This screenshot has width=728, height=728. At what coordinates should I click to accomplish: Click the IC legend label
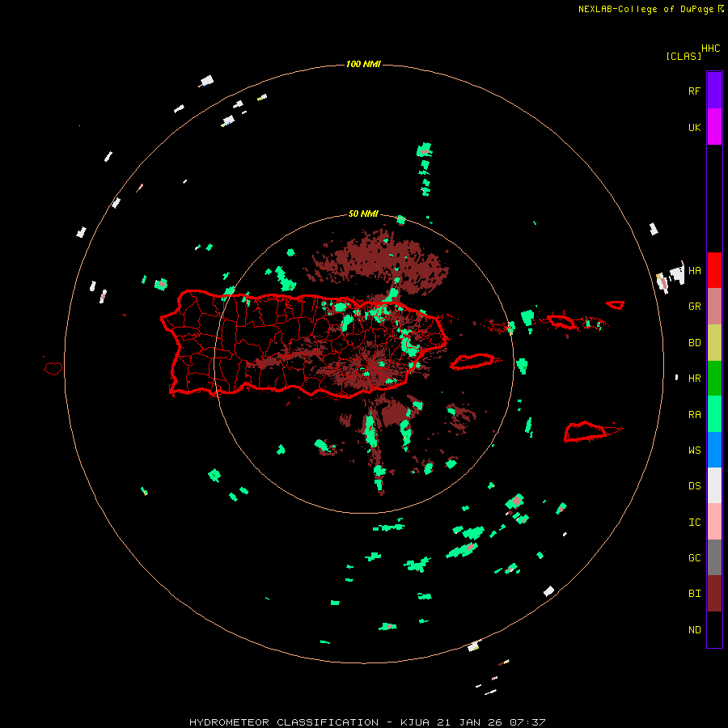694,523
